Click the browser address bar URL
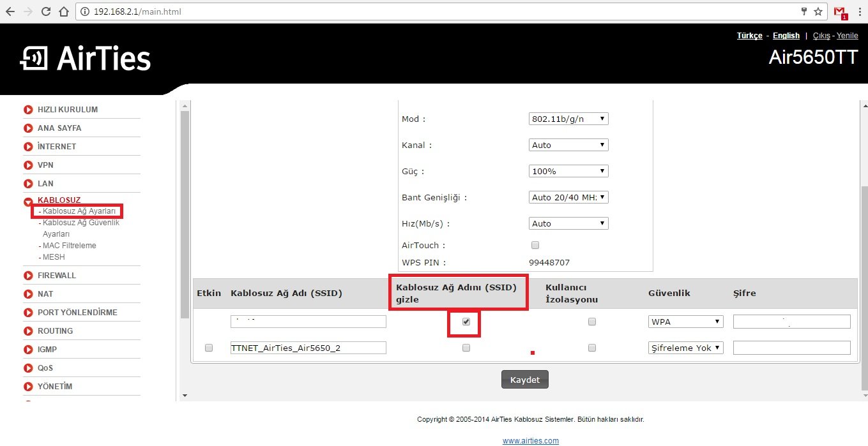The height and width of the screenshot is (446, 868). [138, 11]
